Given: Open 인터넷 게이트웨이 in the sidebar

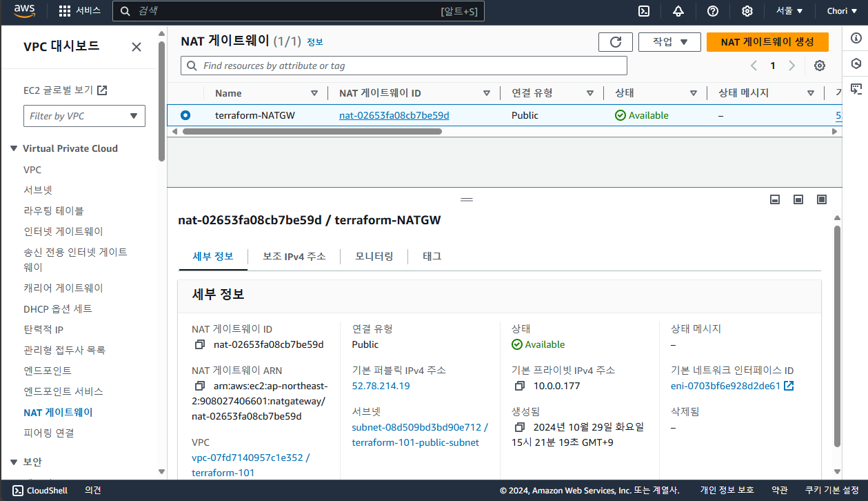Looking at the screenshot, I should pyautogui.click(x=63, y=231).
